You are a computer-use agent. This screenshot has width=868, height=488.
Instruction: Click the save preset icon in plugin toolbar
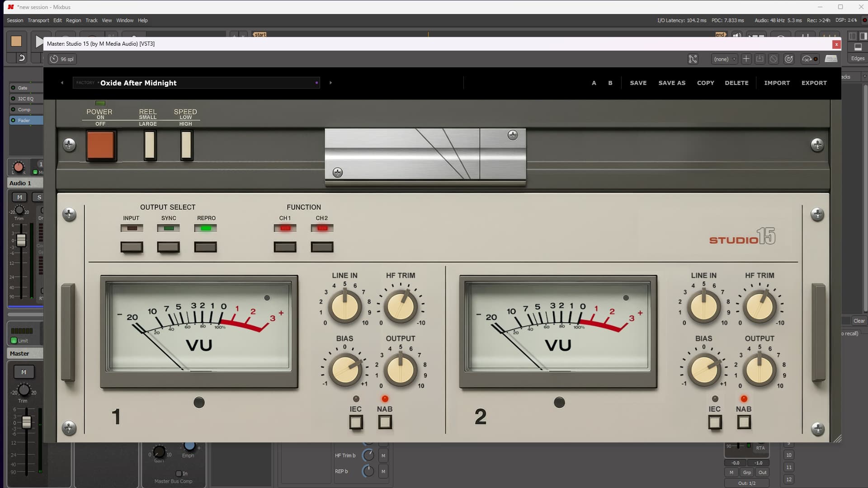[759, 59]
